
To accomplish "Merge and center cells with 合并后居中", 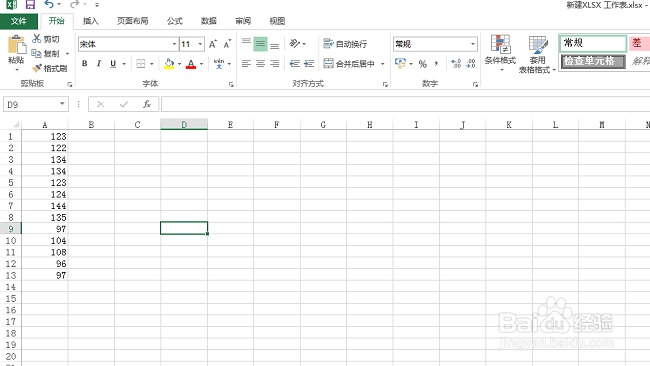I will [349, 63].
